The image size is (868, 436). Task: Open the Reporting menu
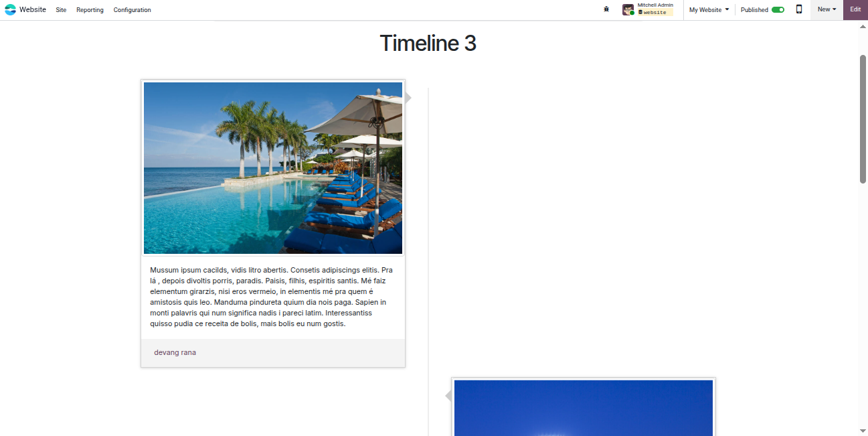(90, 10)
